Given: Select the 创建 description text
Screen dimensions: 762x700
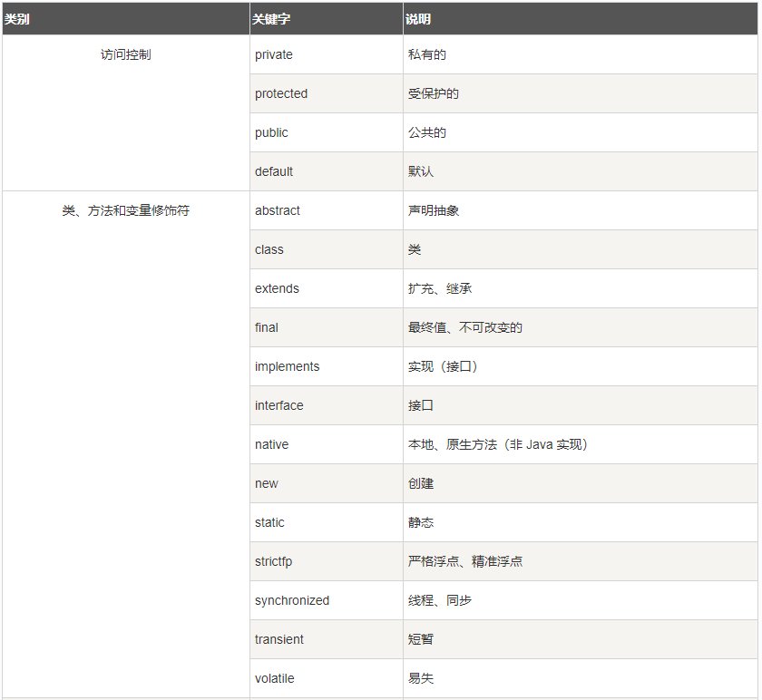Looking at the screenshot, I should click(x=420, y=483).
